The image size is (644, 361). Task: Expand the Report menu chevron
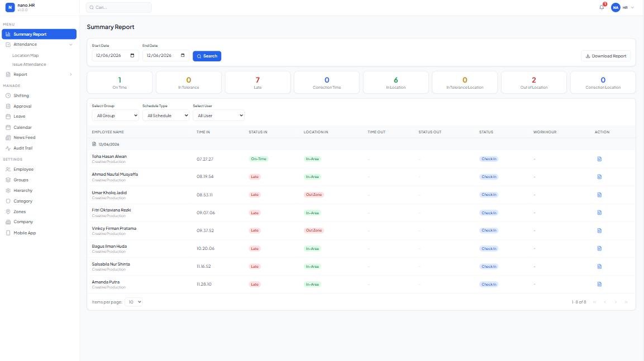coord(70,75)
